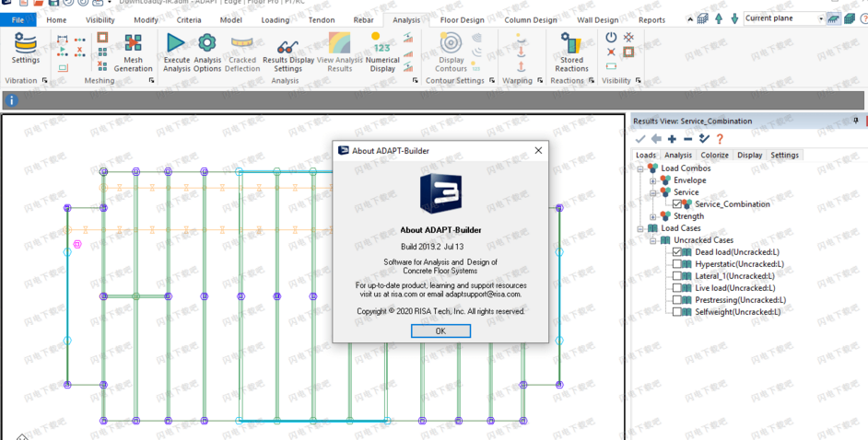Open Meshing group dialog launcher
Viewport: 868px width, 440px height.
click(152, 81)
